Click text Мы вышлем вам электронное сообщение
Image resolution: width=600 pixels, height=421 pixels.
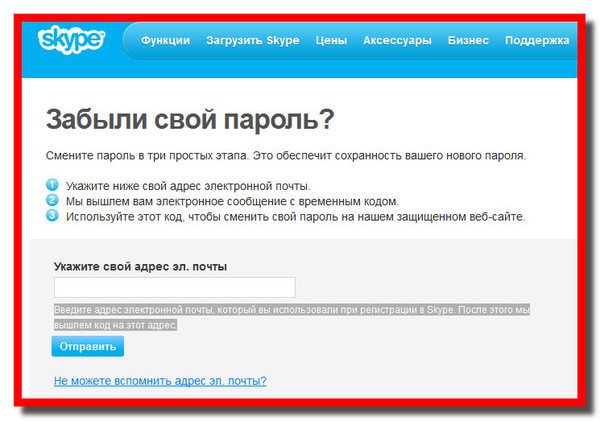click(176, 201)
